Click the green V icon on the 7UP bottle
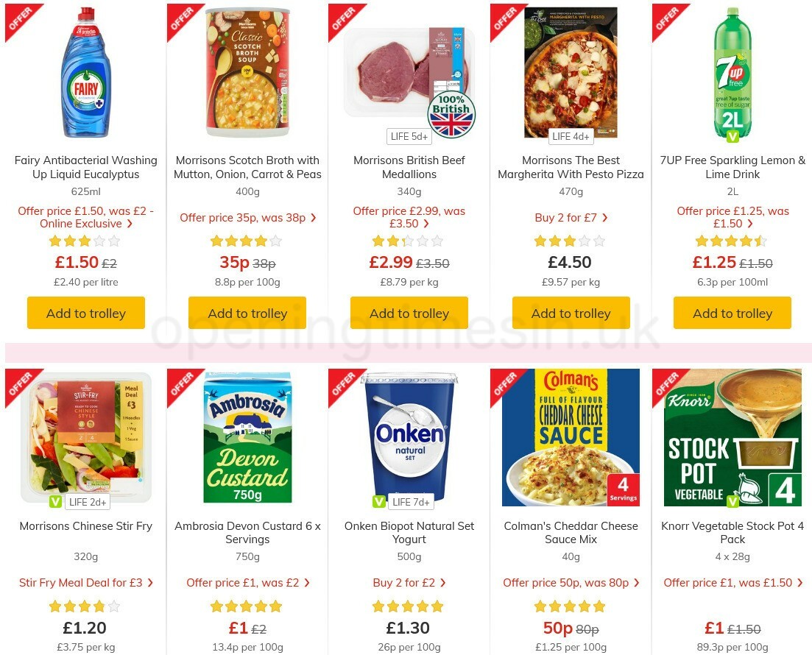 click(732, 135)
